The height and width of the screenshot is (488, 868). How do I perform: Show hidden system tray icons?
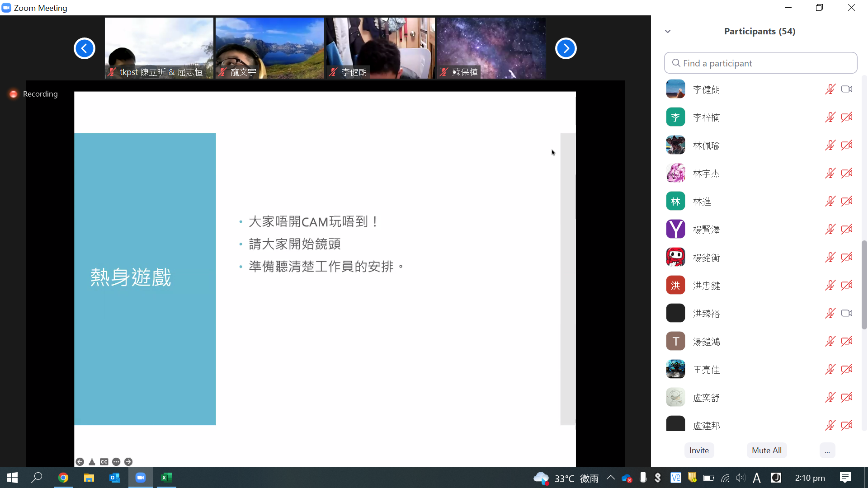click(611, 478)
